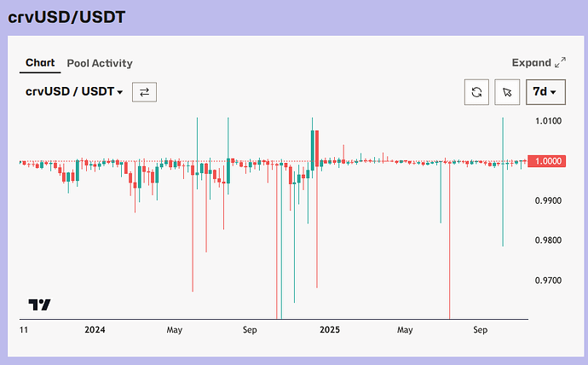Click the refresh chart icon
Screen dimensions: 588x365
(476, 91)
